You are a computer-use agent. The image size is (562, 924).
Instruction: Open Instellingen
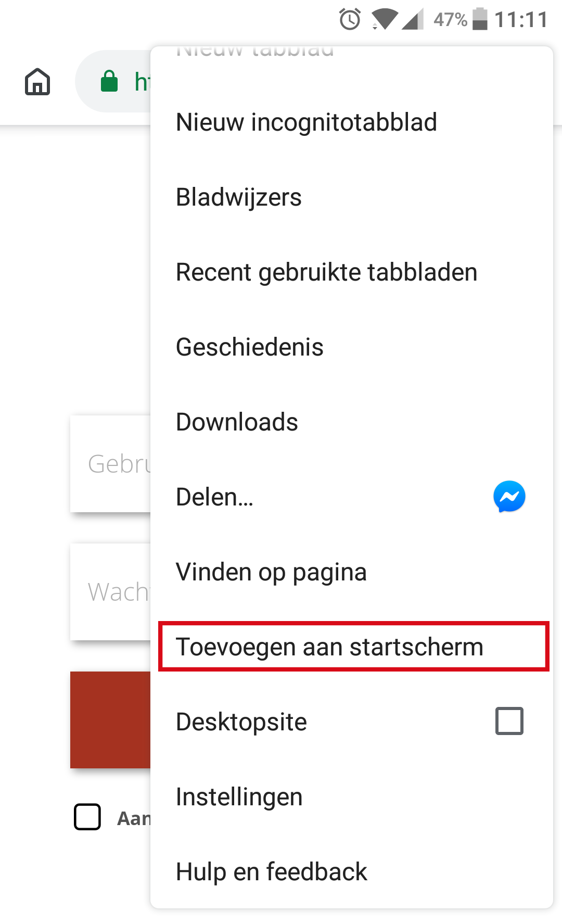(x=239, y=797)
